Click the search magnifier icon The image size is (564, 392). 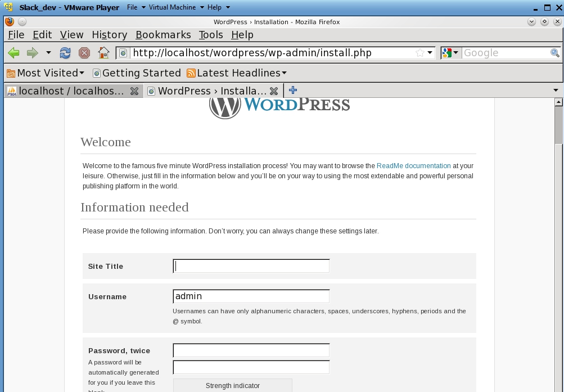click(x=555, y=53)
